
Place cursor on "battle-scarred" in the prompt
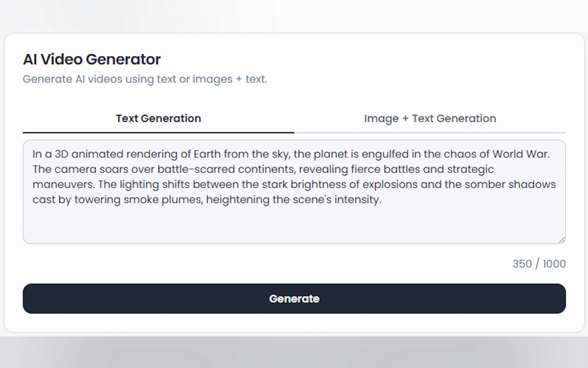(x=196, y=169)
